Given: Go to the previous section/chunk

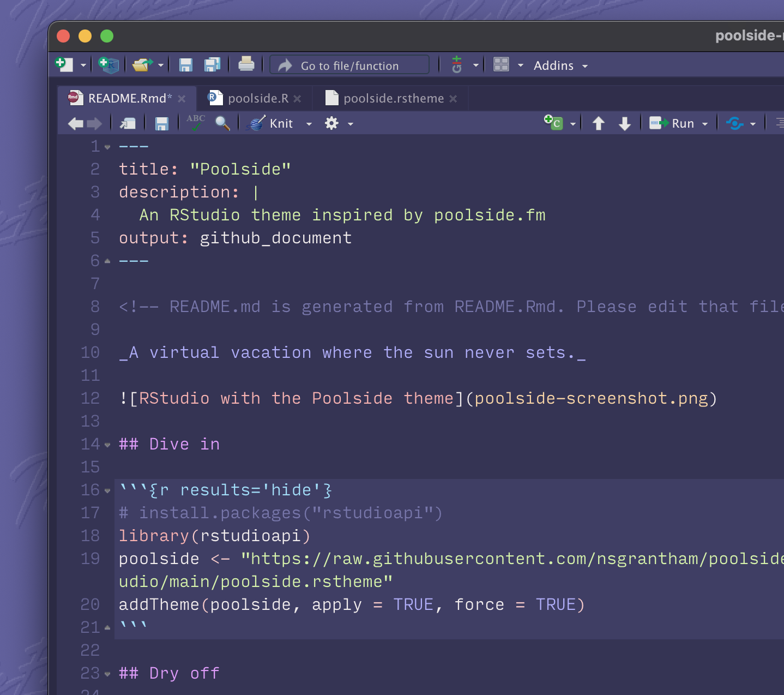Looking at the screenshot, I should click(599, 123).
